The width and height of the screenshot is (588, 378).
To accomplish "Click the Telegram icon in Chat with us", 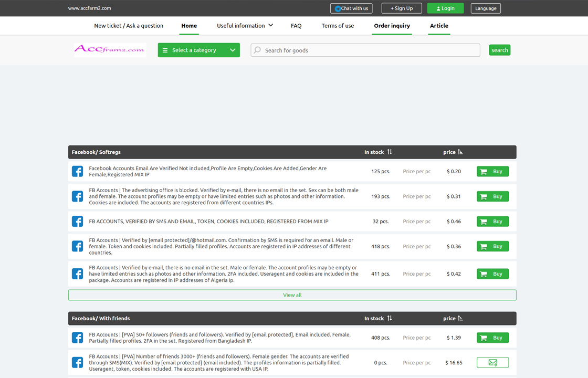I will pos(338,8).
